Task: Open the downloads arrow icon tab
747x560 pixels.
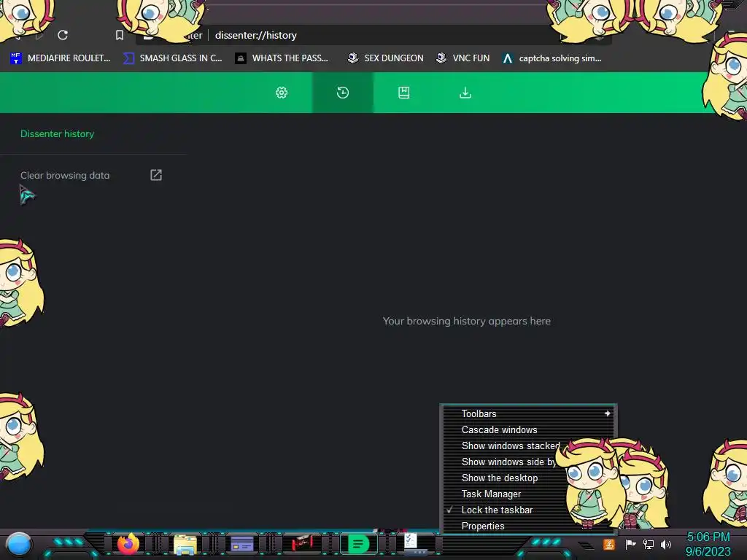Action: coord(465,93)
